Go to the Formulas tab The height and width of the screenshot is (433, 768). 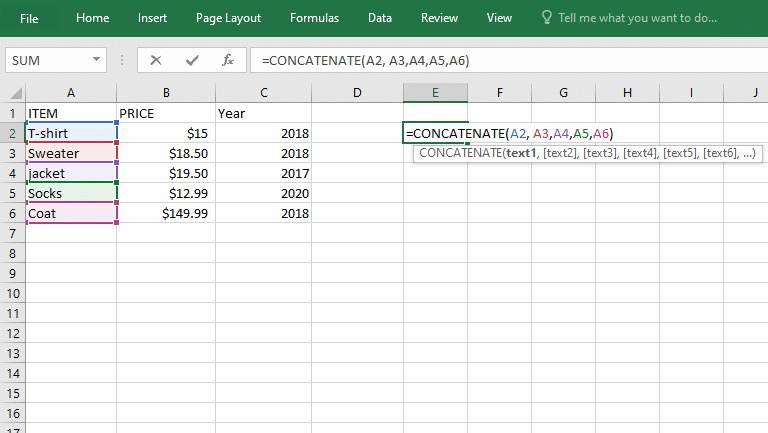pos(314,18)
